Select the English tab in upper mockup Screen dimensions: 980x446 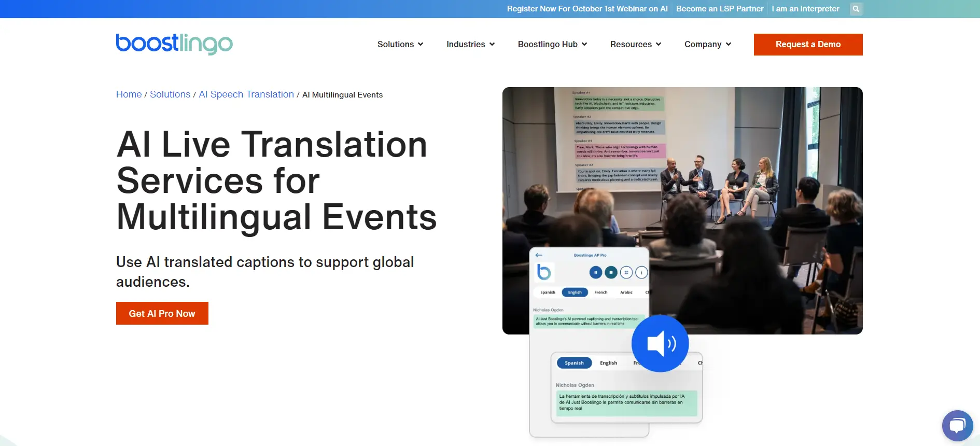pos(575,292)
